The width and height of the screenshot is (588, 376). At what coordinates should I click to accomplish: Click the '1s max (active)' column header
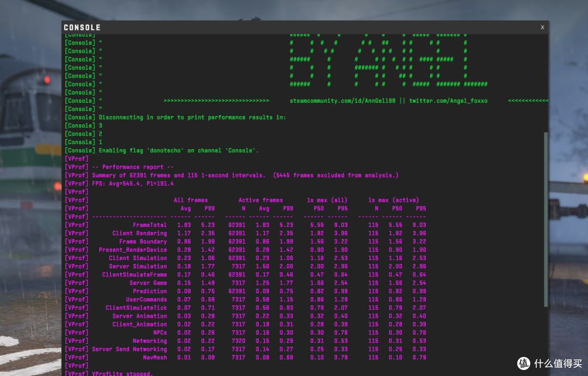click(394, 200)
